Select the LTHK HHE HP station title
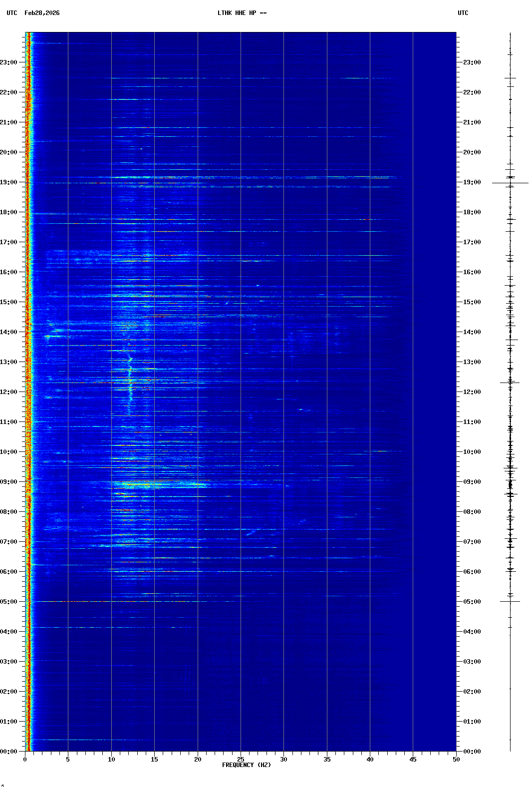This screenshot has height=791, width=532. tap(242, 13)
